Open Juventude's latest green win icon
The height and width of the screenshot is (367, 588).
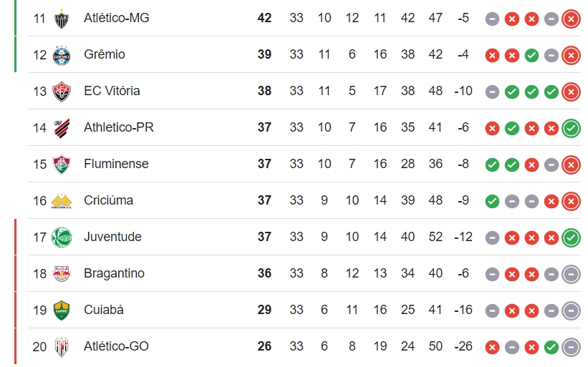571,238
